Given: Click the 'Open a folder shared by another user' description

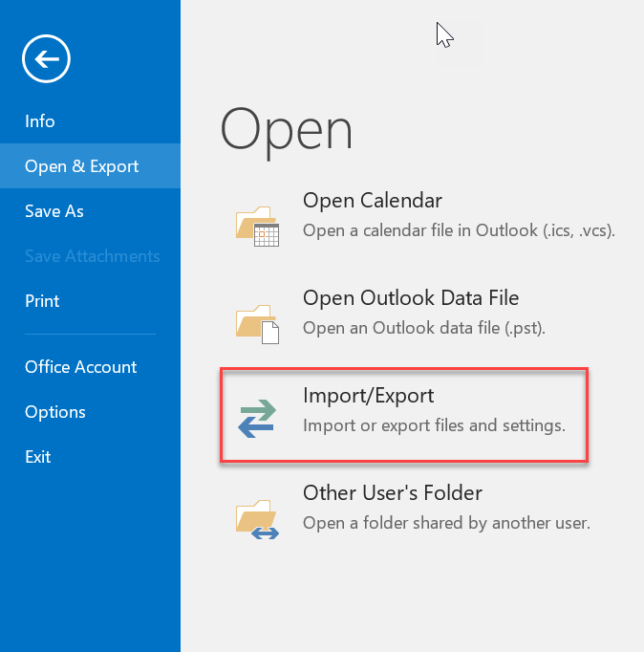Looking at the screenshot, I should tap(446, 523).
